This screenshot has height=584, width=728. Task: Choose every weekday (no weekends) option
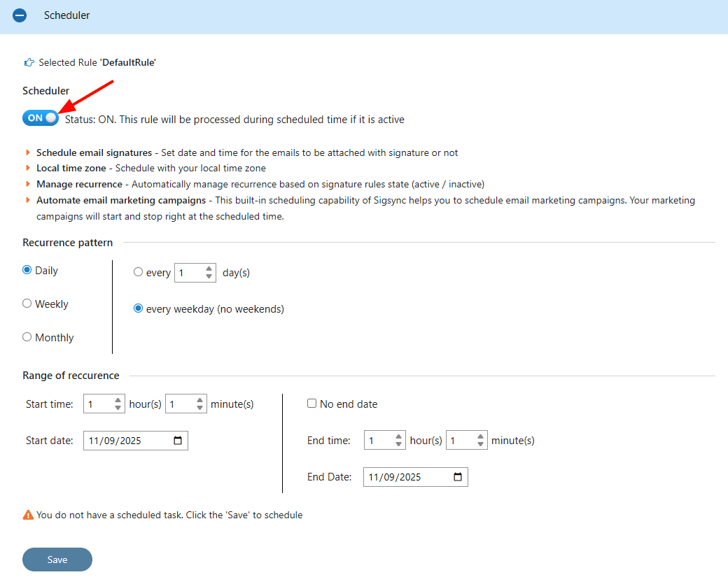click(138, 308)
